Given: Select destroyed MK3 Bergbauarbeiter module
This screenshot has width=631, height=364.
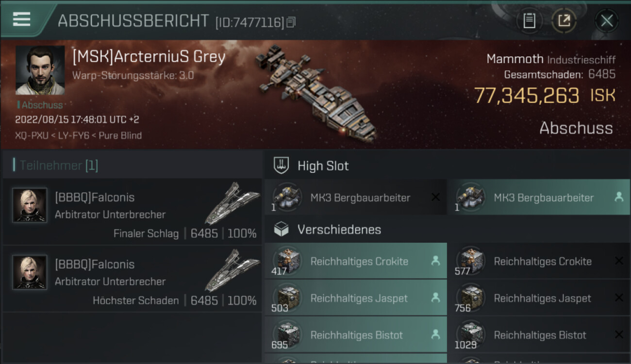Looking at the screenshot, I should coord(355,197).
